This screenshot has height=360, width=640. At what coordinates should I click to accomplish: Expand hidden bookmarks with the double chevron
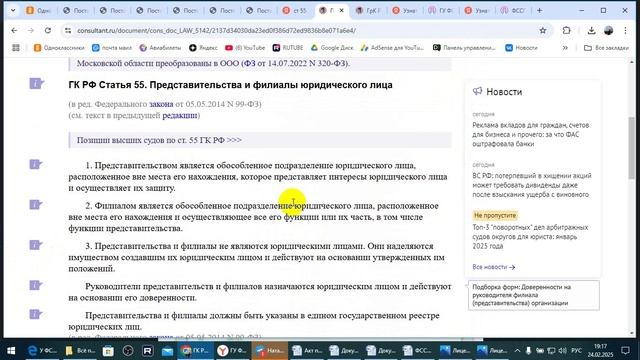pyautogui.click(x=565, y=48)
